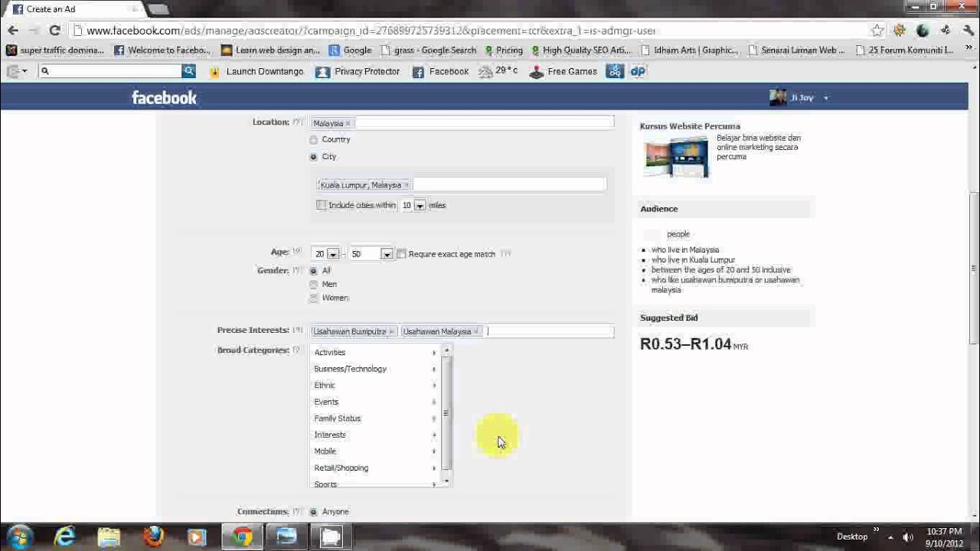Expand the Activities broad category
This screenshot has width=980, height=551.
click(375, 353)
